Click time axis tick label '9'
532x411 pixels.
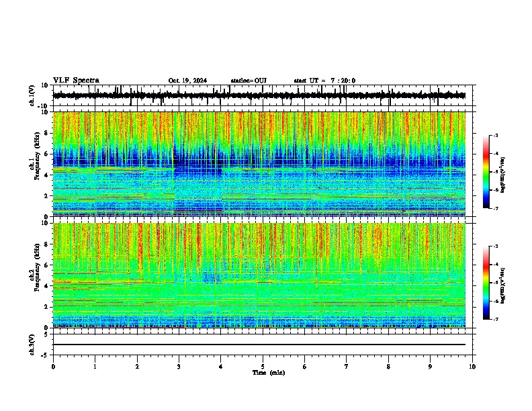430,367
